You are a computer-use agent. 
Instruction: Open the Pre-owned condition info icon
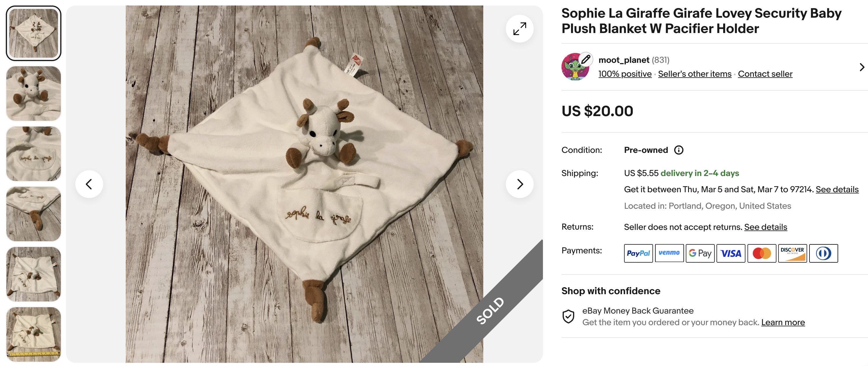click(x=679, y=150)
